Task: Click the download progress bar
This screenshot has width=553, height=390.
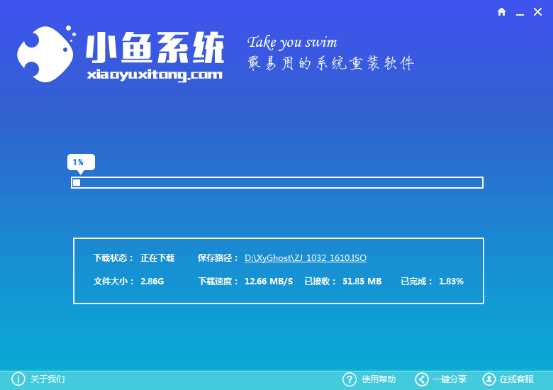Action: (x=277, y=183)
